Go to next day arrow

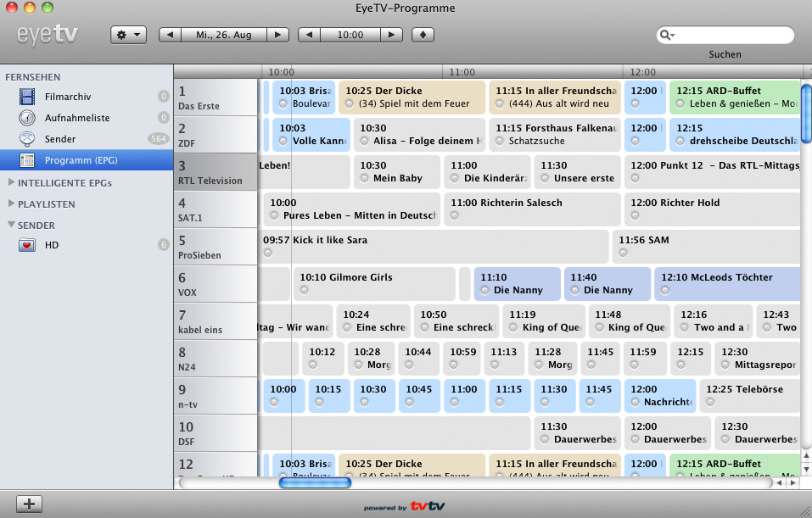coord(278,35)
